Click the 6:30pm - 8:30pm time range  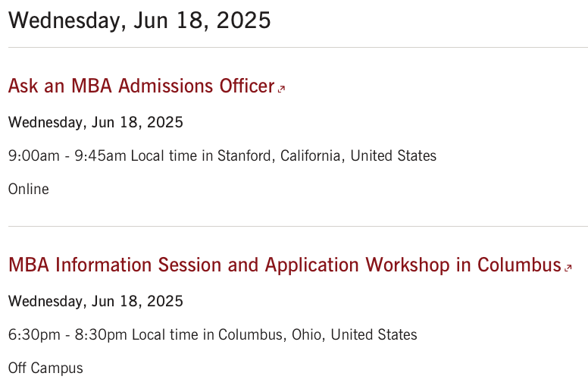click(x=67, y=334)
